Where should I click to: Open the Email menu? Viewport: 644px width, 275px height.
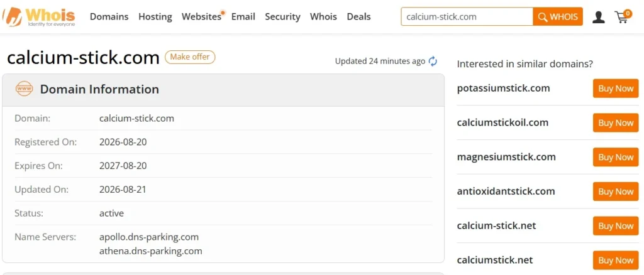pos(243,17)
